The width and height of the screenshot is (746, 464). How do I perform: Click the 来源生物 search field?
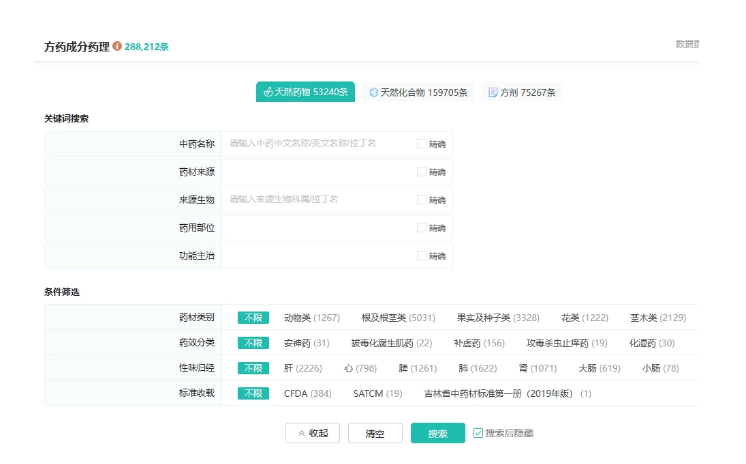318,200
